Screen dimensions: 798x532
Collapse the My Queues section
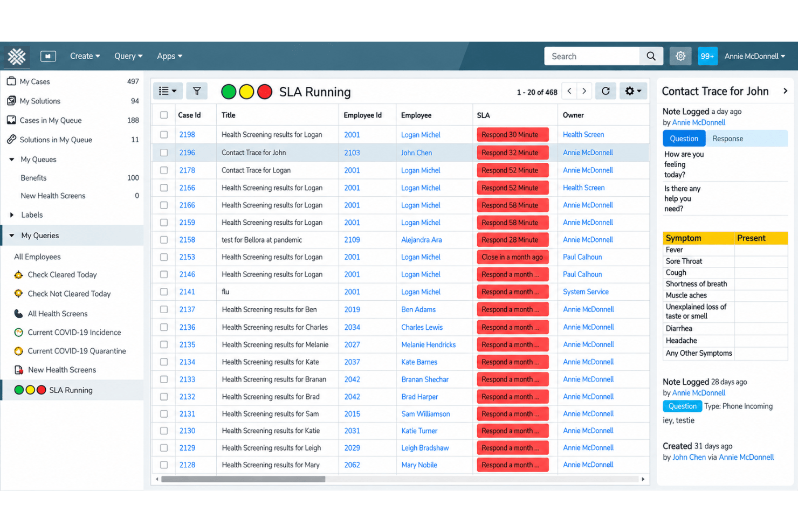click(x=12, y=160)
